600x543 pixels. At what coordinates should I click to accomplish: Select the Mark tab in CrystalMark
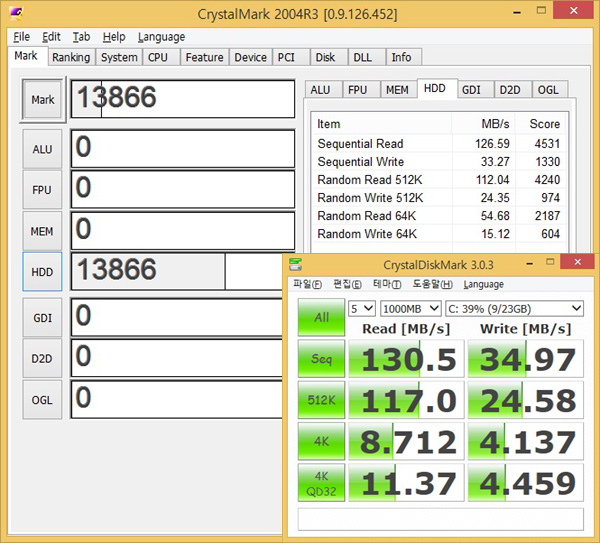tap(26, 56)
